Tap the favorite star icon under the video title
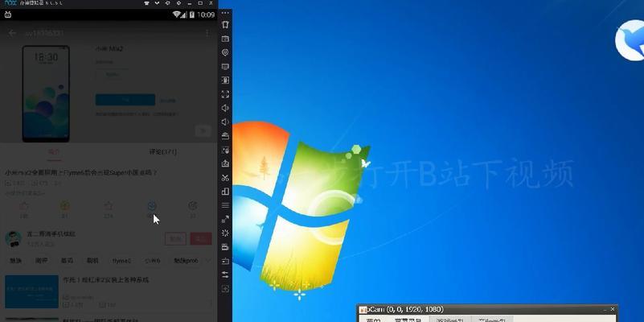The image size is (644, 322). (109, 205)
